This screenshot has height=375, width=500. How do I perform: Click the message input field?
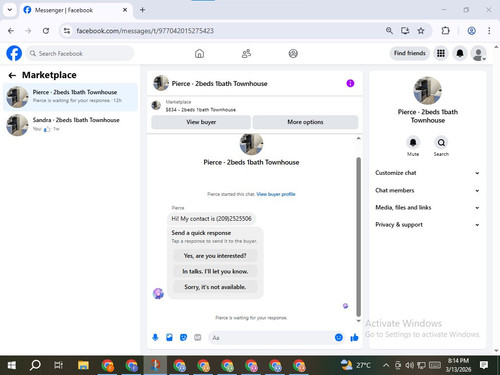pyautogui.click(x=270, y=338)
